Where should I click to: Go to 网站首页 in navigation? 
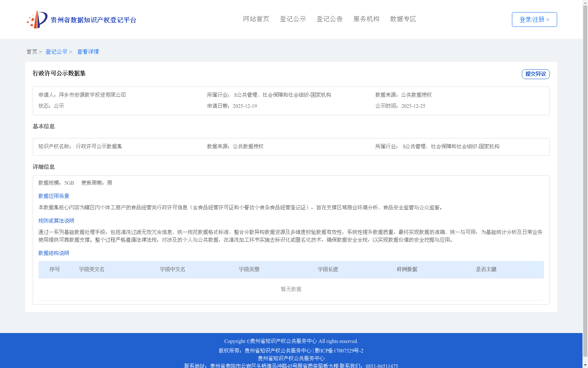point(256,19)
